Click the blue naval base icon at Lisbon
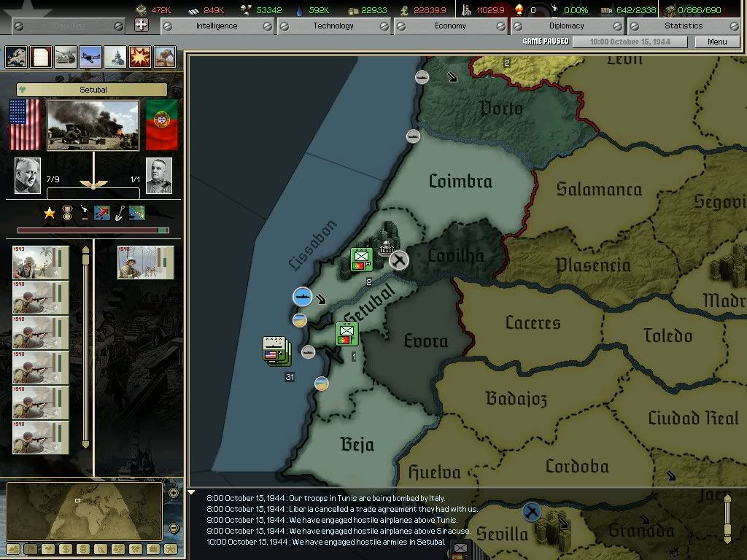The width and height of the screenshot is (747, 560). click(x=302, y=296)
